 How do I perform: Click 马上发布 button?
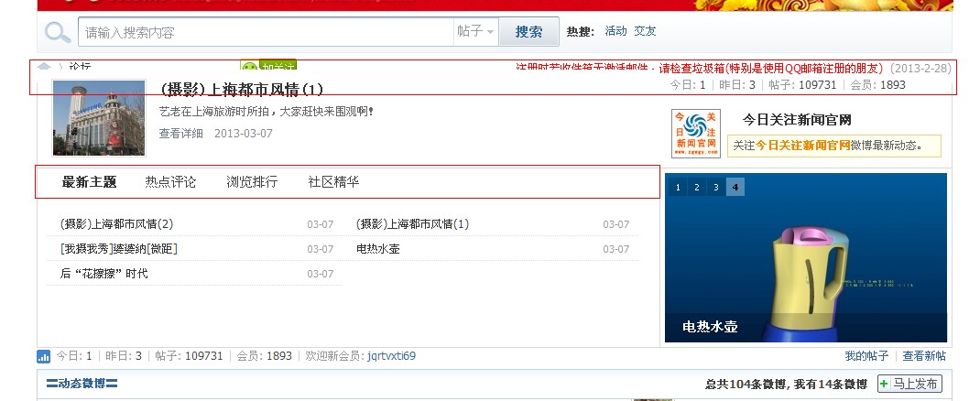pos(909,384)
